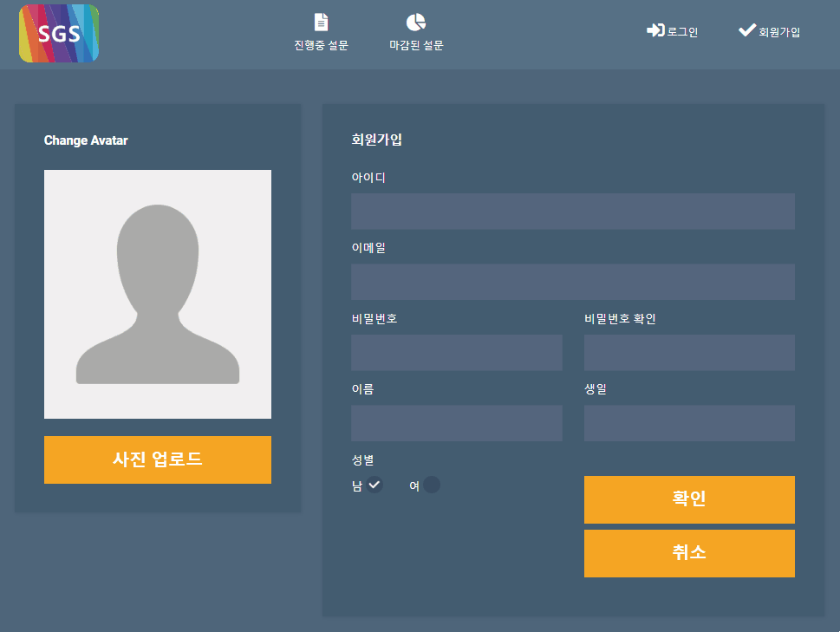
Task: Focus the 아이디 input field
Action: [573, 212]
